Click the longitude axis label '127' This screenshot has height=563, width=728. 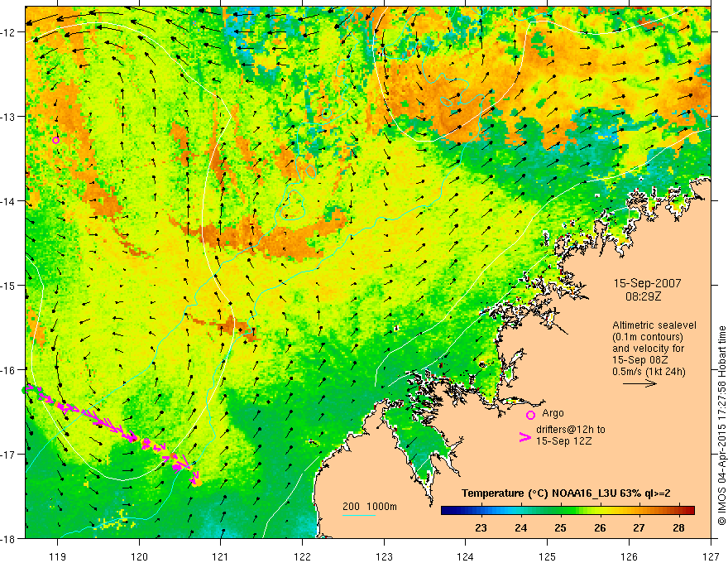[x=711, y=556]
